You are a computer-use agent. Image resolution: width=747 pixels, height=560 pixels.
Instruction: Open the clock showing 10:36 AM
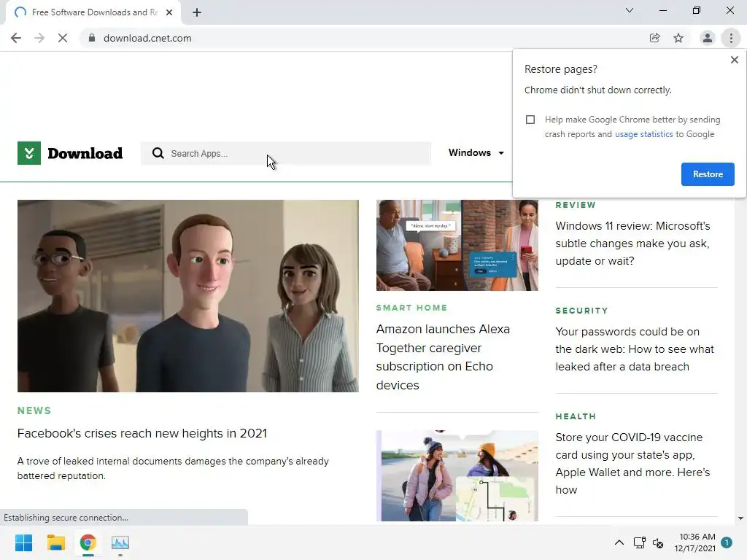pyautogui.click(x=695, y=542)
